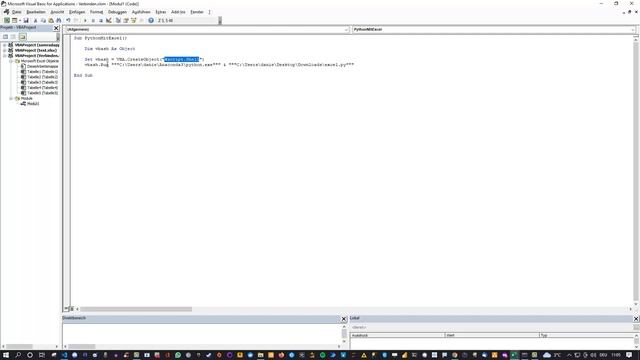Select Tabelle5 in the project tree
This screenshot has width=640, height=360.
(x=42, y=93)
